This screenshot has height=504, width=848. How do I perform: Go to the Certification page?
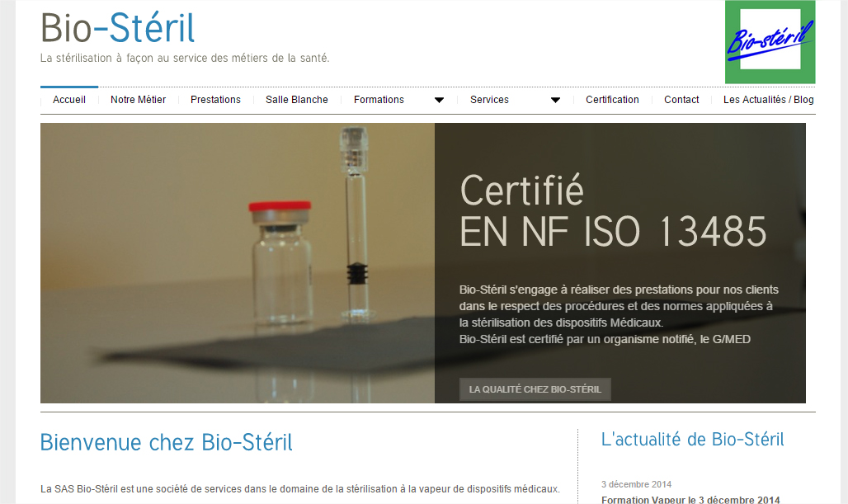[x=612, y=100]
